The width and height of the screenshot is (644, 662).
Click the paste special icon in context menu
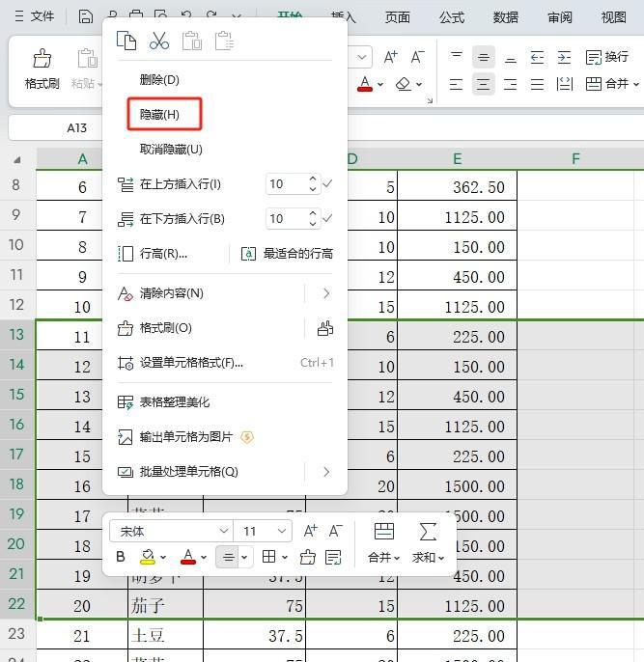tap(224, 41)
